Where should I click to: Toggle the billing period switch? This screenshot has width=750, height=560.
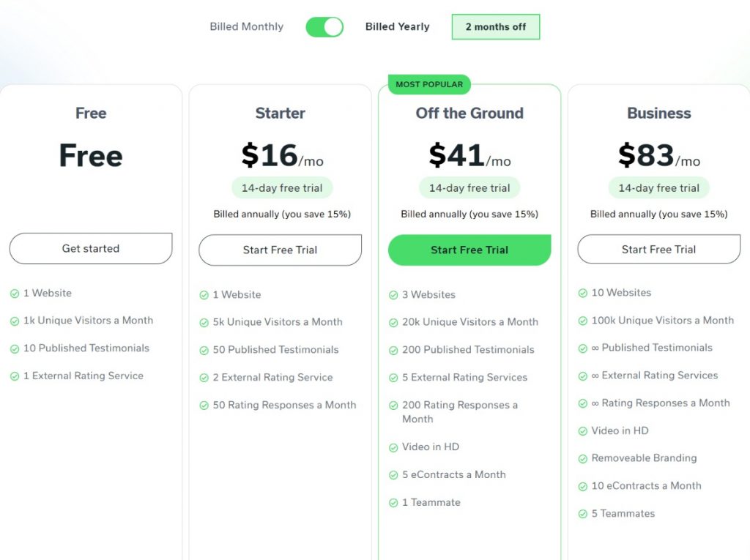click(324, 27)
